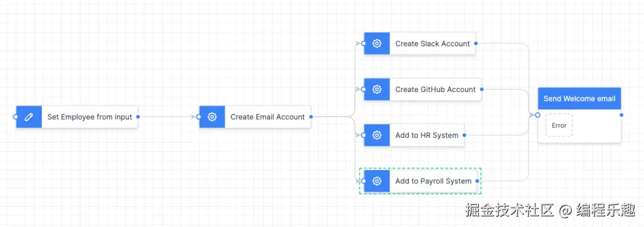The image size is (644, 227).
Task: Click the input port of Create Email Account
Action: (199, 117)
